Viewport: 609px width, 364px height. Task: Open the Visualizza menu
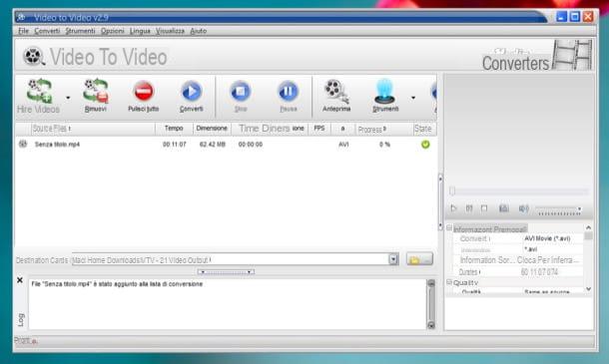(170, 31)
